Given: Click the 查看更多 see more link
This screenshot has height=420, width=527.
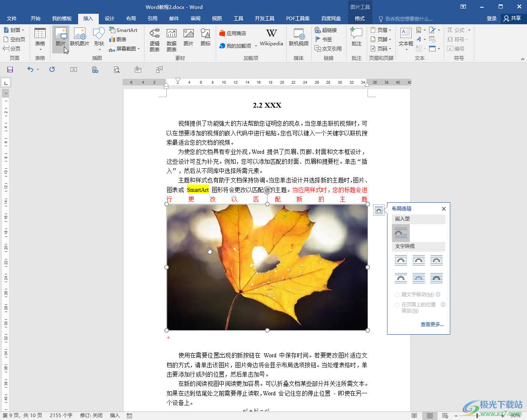Looking at the screenshot, I should (x=432, y=325).
